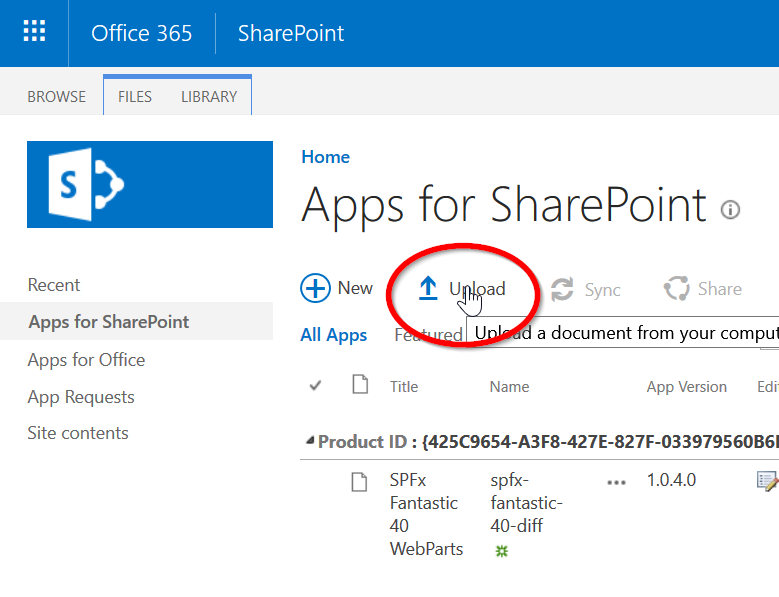Click the SharePoint header link
This screenshot has height=597, width=779.
pyautogui.click(x=291, y=33)
